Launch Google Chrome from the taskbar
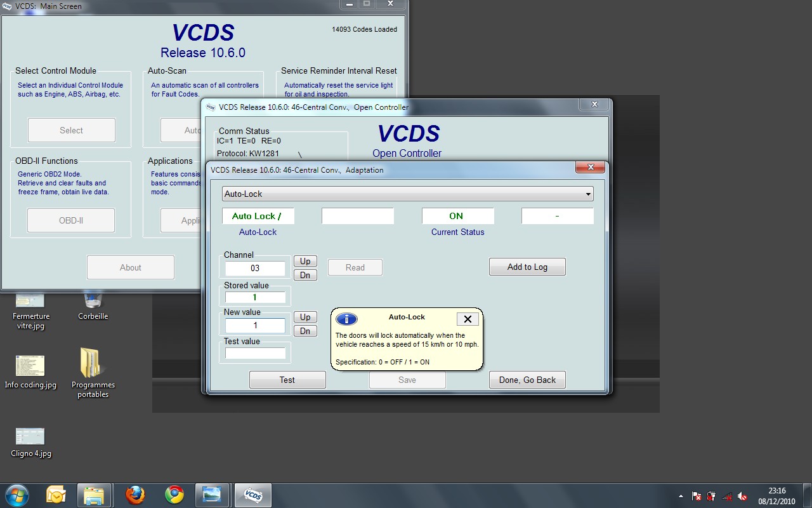Viewport: 812px width, 508px height. pyautogui.click(x=174, y=495)
